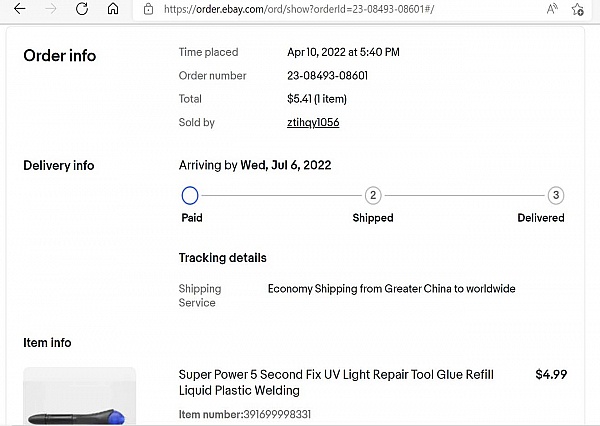The image size is (600, 426).
Task: Click the browser forward arrow
Action: pos(50,9)
